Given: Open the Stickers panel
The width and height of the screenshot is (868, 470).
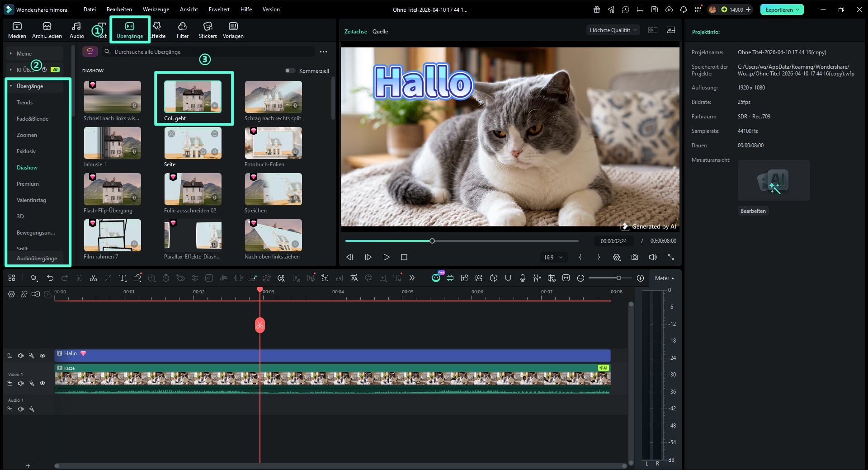Looking at the screenshot, I should [208, 30].
